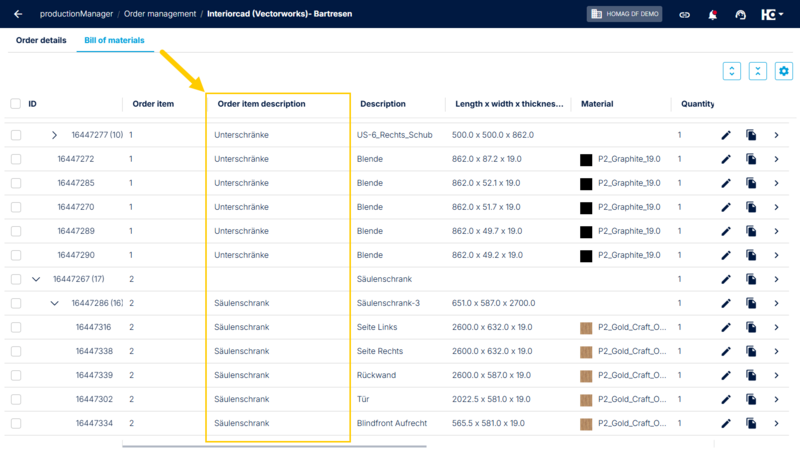Open details chevron for Seite Links row

(776, 327)
